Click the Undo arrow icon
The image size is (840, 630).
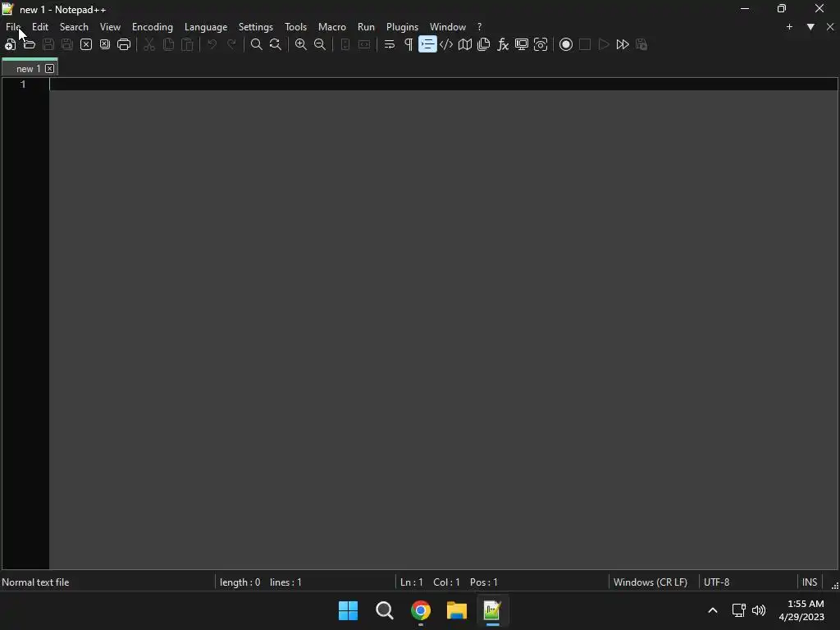212,44
